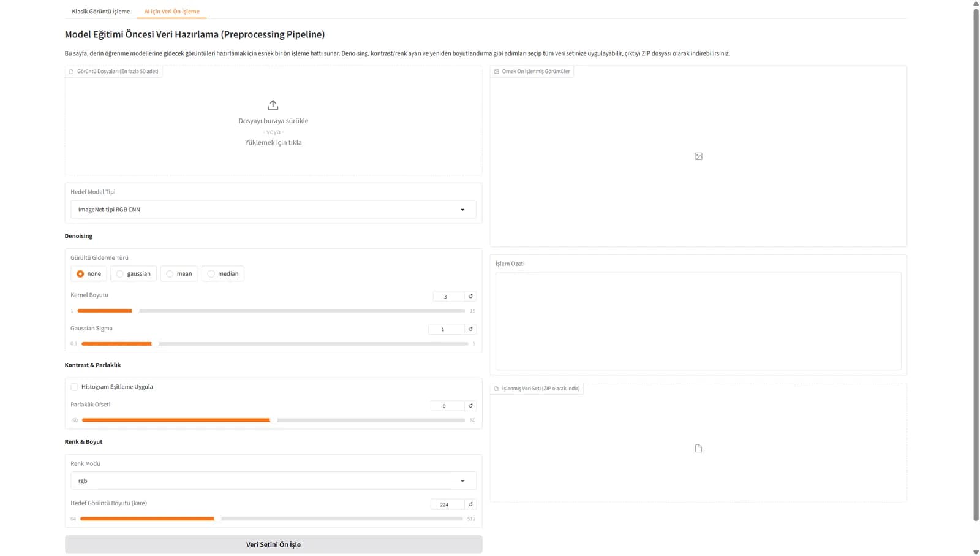Expand the Renk Modu dropdown
This screenshot has height=556, width=980.
pos(273,481)
